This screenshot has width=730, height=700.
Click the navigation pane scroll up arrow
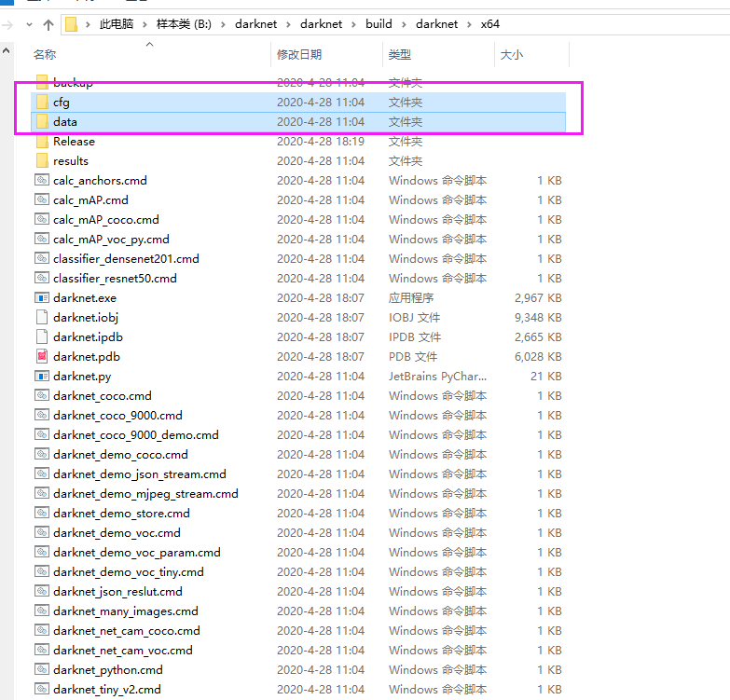click(6, 50)
